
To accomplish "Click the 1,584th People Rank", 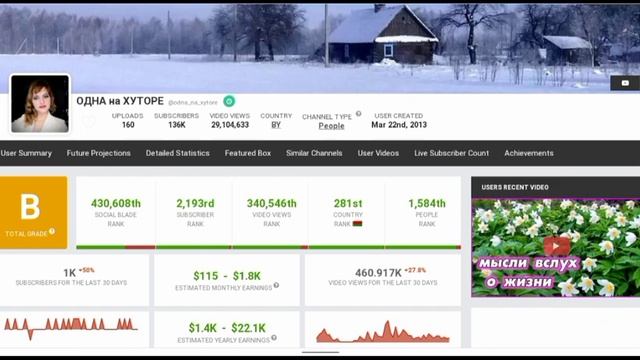I will (x=427, y=203).
